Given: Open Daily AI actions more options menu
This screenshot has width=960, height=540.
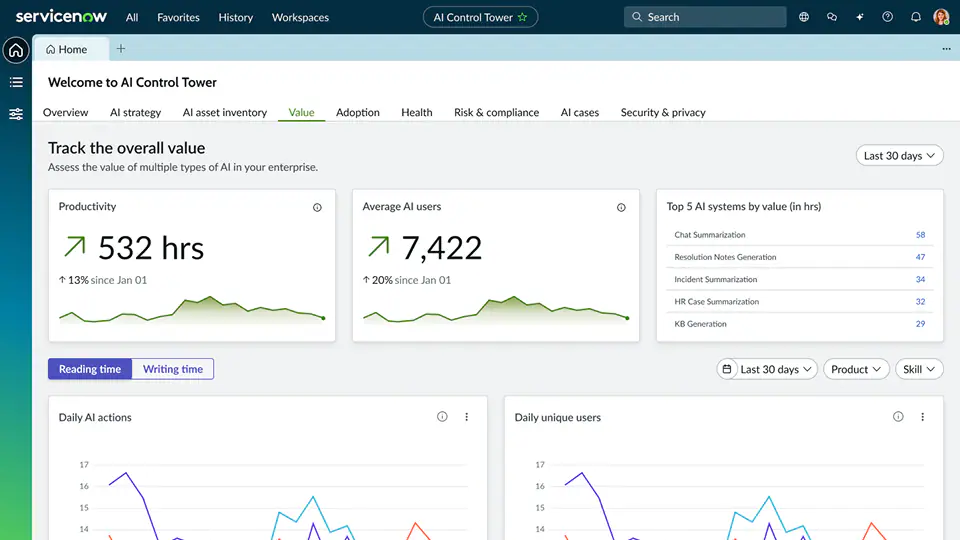Looking at the screenshot, I should click(466, 417).
